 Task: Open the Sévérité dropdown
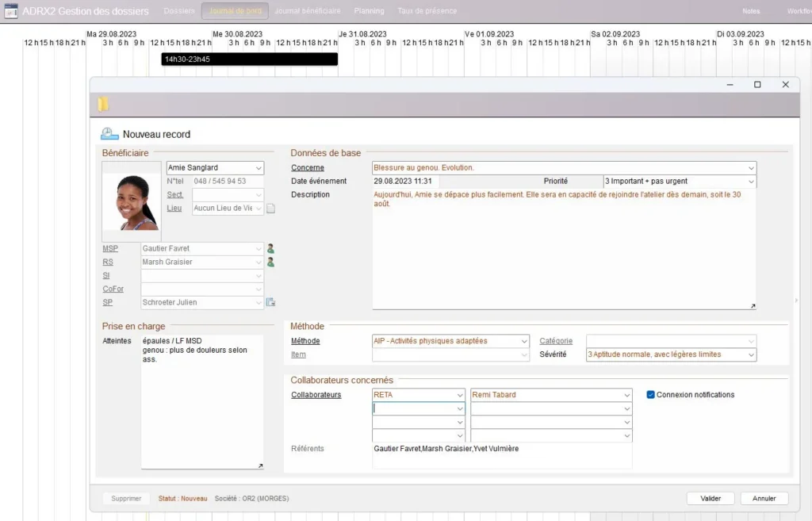751,354
